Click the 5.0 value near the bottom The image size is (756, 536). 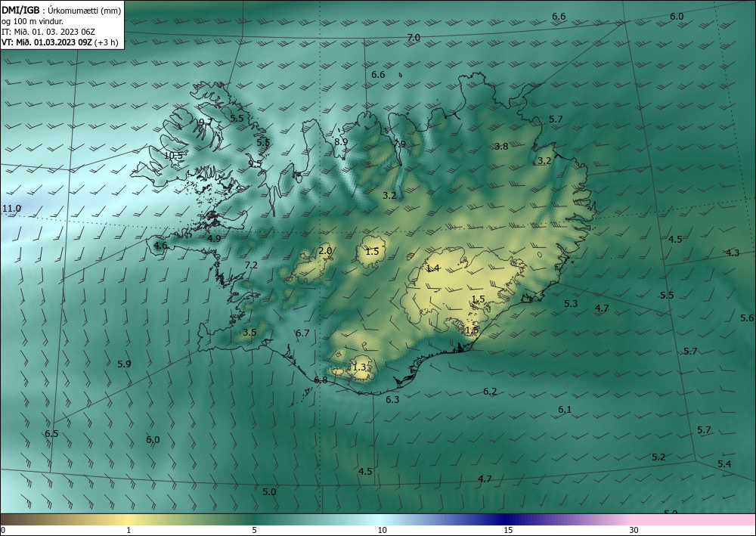[269, 492]
